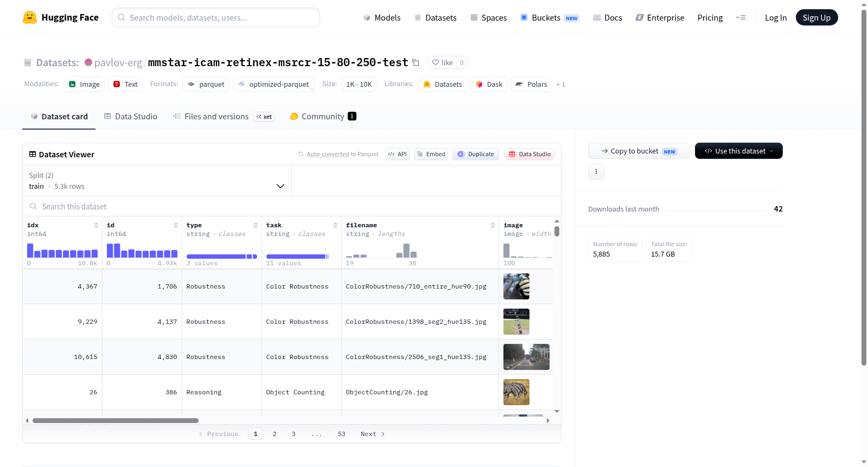Go to page 2 of the table

coord(275,434)
